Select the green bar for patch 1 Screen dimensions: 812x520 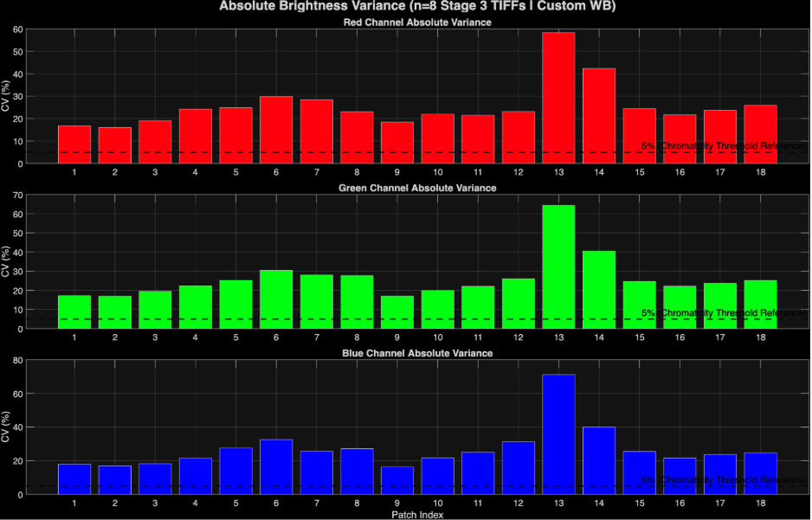click(74, 311)
